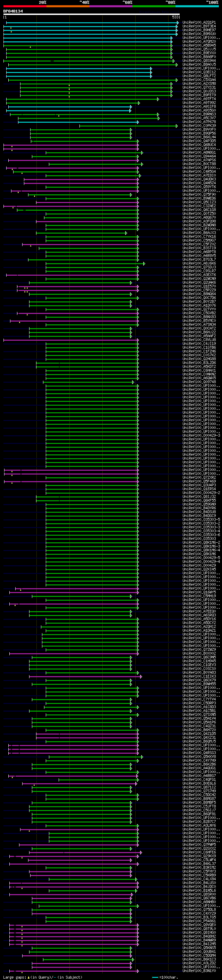Screen dimensions: 222x980
Task: Select hit label UniRef100_C6HFE6
Action: tap(199, 852)
